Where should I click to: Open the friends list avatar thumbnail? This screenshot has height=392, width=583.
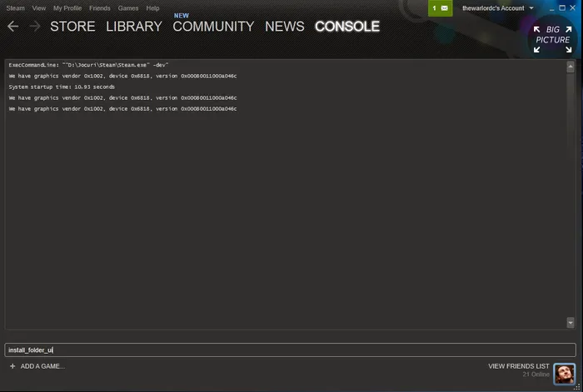tap(565, 374)
